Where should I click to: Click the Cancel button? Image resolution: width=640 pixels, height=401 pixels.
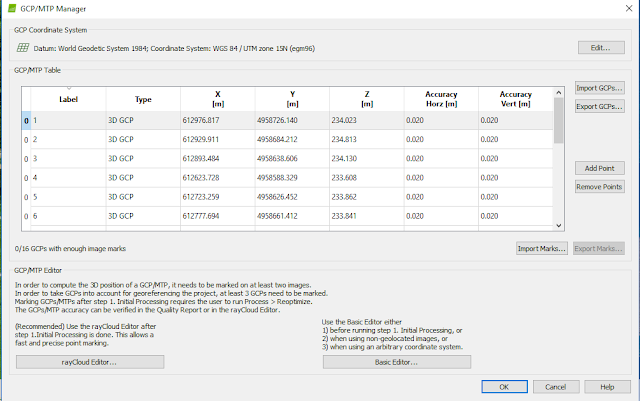556,387
